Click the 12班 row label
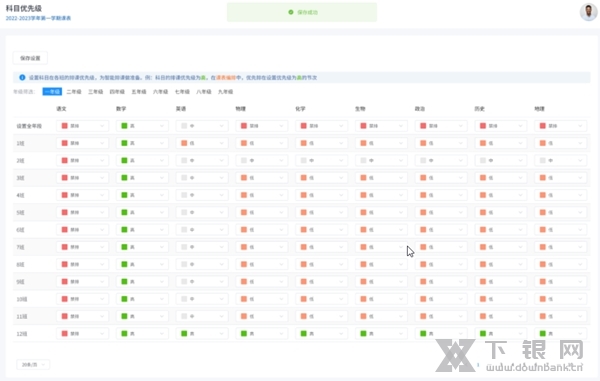Viewport: 600px width, 381px height. point(22,334)
